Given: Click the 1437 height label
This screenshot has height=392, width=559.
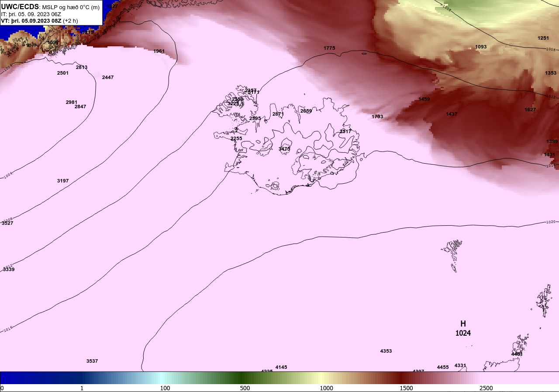Looking at the screenshot, I should [x=452, y=114].
